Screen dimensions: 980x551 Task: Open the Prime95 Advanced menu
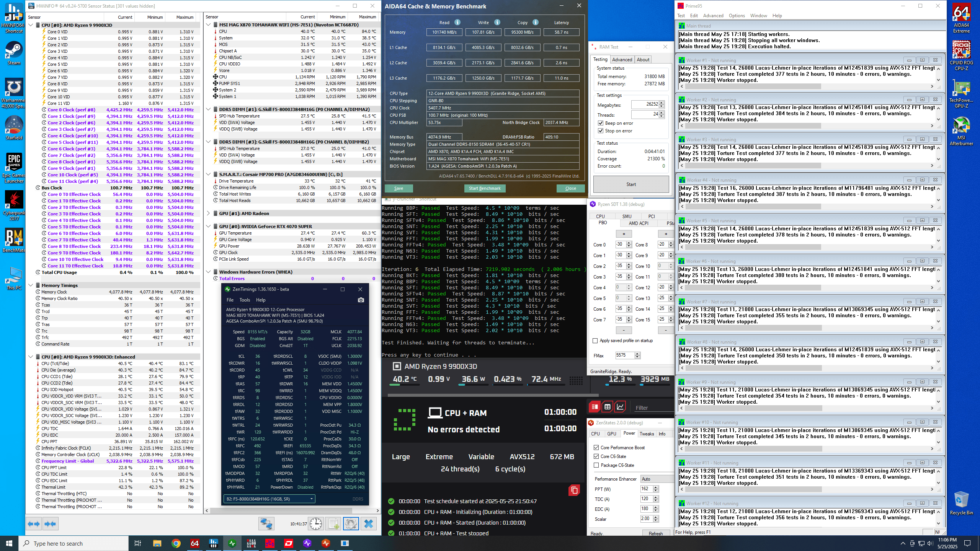tap(713, 16)
